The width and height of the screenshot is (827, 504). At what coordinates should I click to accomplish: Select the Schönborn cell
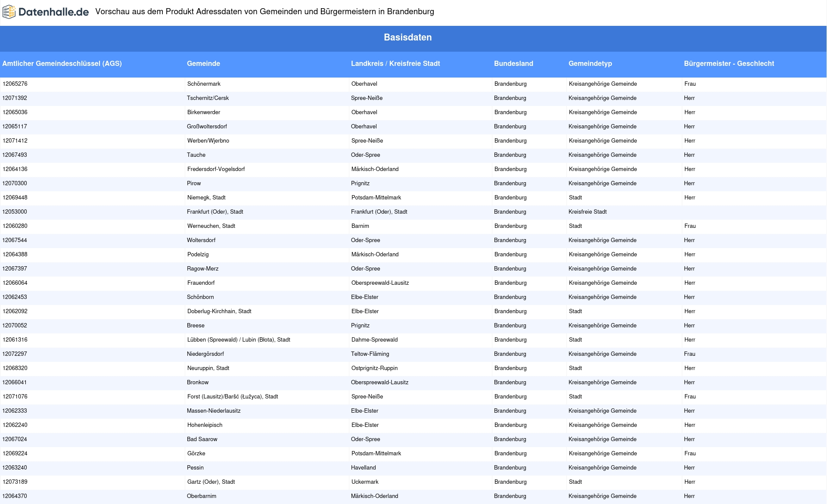click(x=267, y=297)
